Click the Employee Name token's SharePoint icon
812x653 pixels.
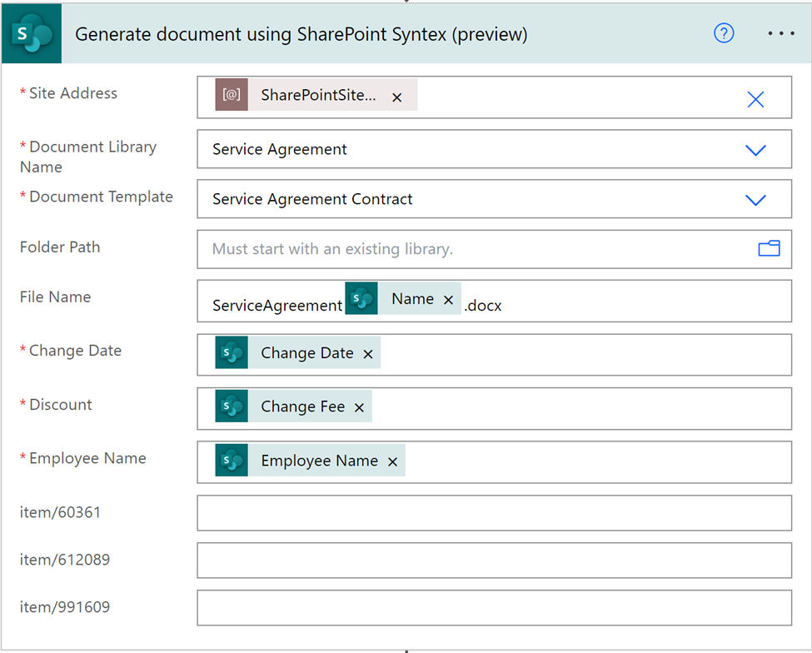[232, 461]
